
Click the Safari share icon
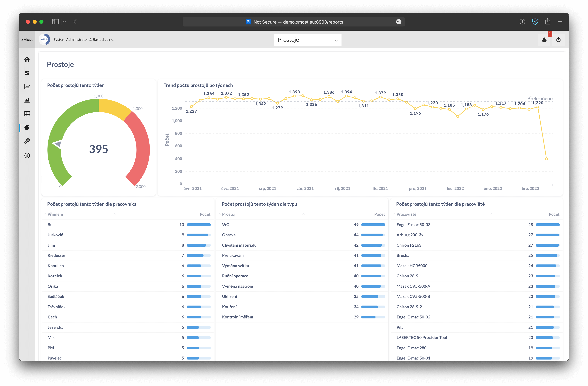click(x=547, y=22)
